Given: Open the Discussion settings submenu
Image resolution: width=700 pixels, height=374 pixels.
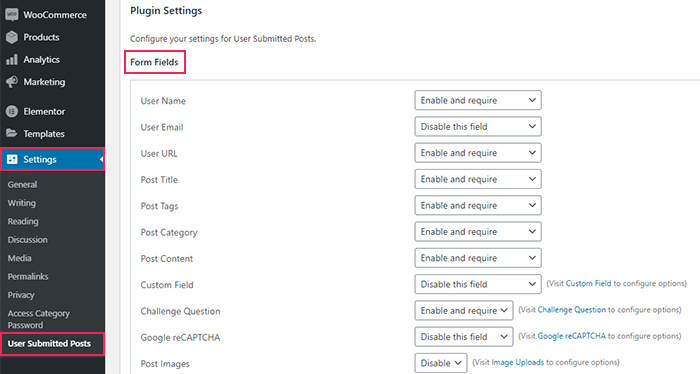Looking at the screenshot, I should coord(27,240).
